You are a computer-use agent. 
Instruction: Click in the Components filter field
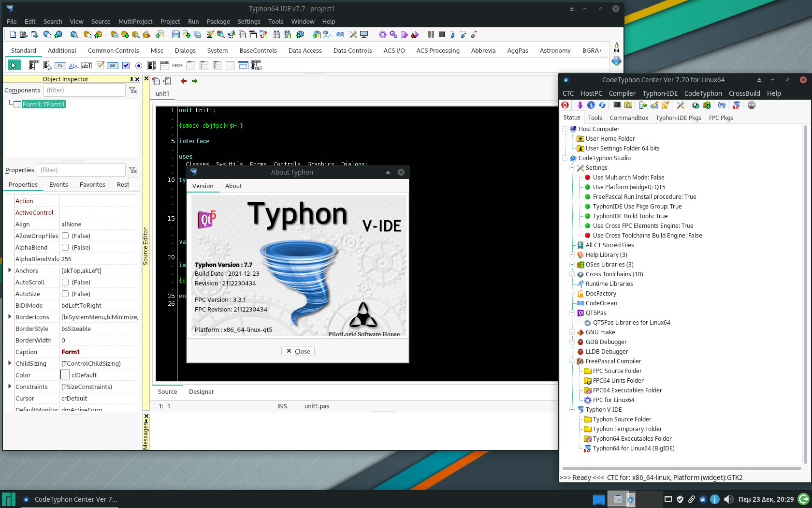pyautogui.click(x=85, y=90)
